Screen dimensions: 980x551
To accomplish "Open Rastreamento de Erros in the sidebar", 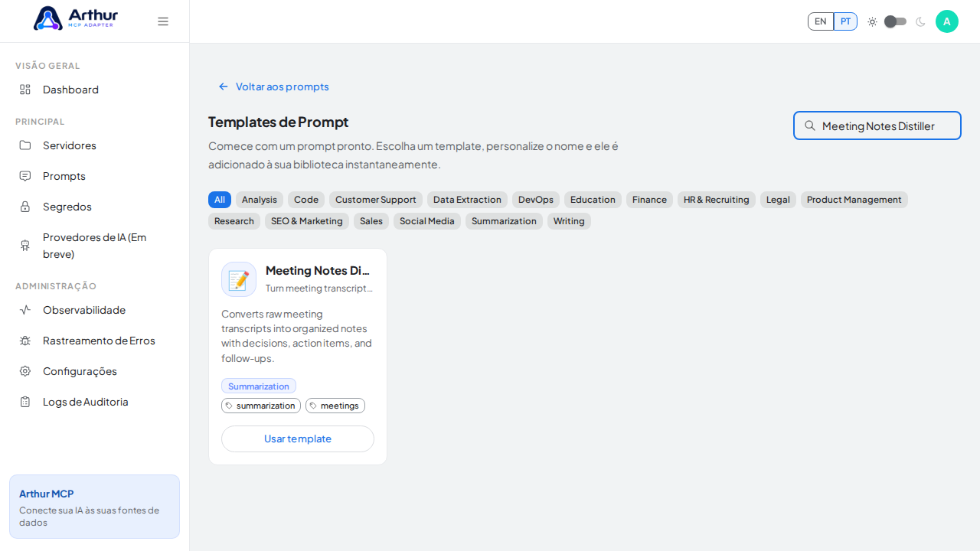I will tap(95, 341).
